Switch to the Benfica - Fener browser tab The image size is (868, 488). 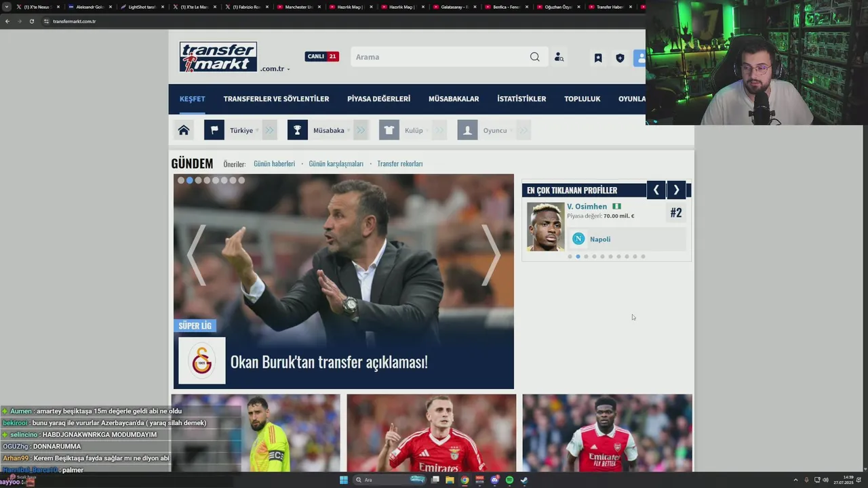505,7
